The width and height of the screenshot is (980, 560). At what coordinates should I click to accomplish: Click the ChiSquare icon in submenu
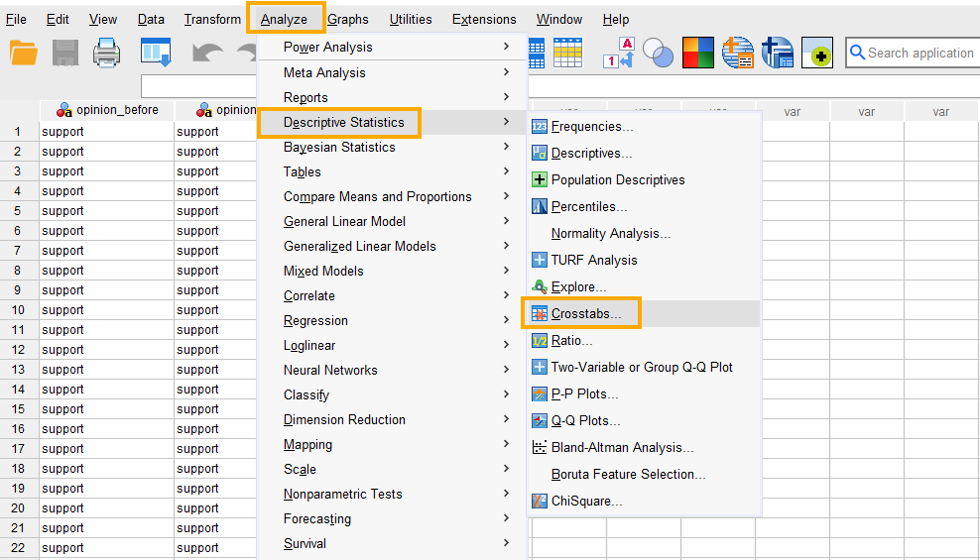click(x=540, y=501)
